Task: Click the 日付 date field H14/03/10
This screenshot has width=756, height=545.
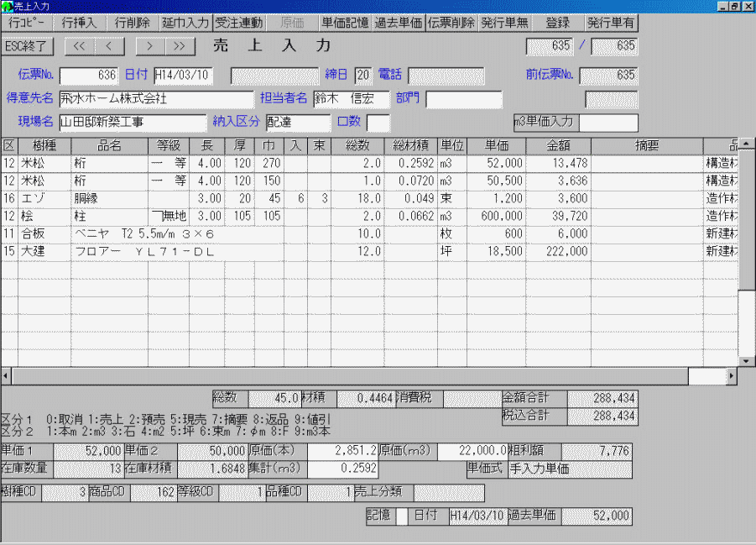Action: [183, 75]
